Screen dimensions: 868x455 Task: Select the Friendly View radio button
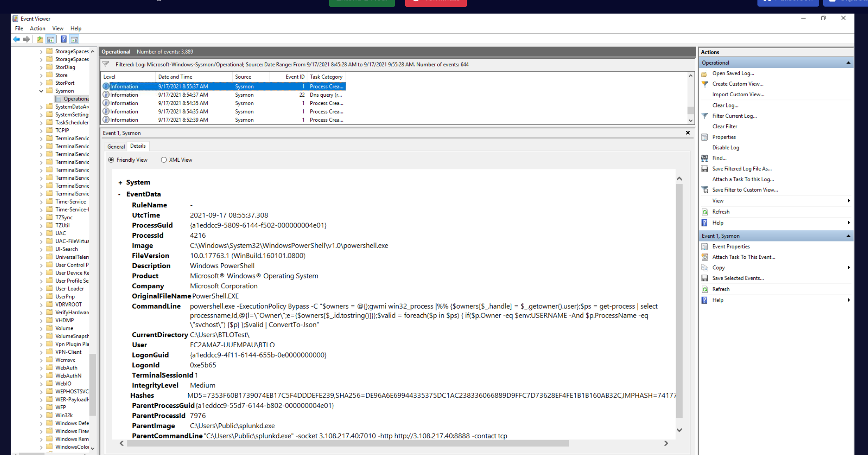tap(111, 160)
